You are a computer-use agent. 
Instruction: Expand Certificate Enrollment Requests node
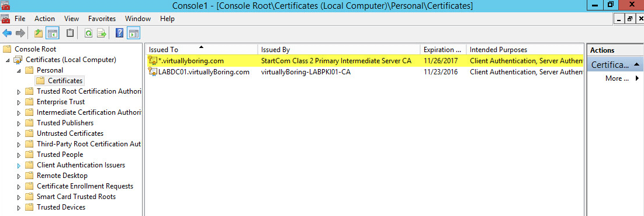point(19,187)
